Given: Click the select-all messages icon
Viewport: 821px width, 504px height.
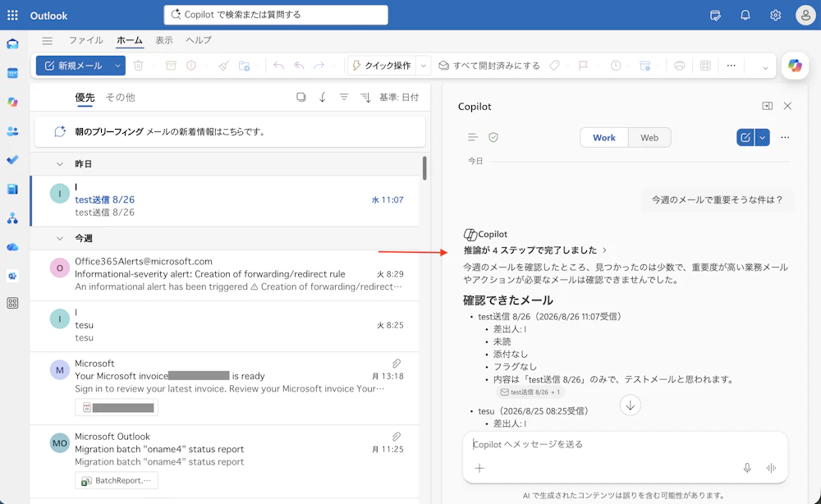Looking at the screenshot, I should click(x=301, y=97).
